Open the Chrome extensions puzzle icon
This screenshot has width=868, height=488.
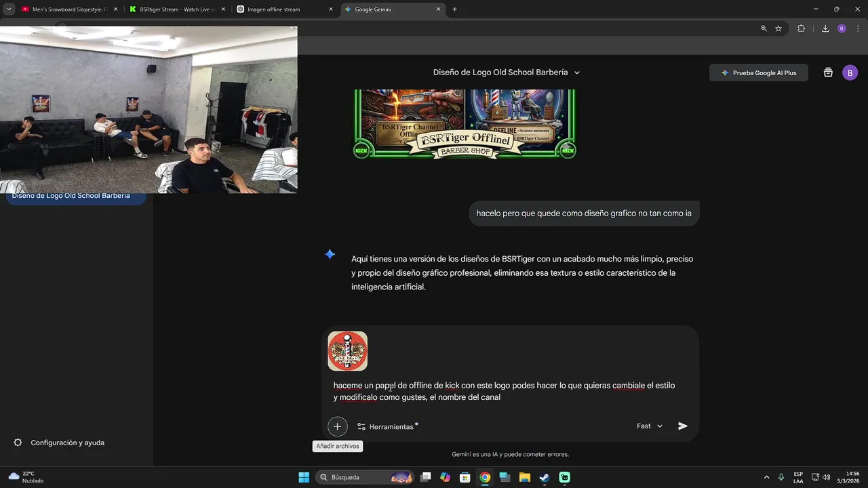[x=801, y=28]
